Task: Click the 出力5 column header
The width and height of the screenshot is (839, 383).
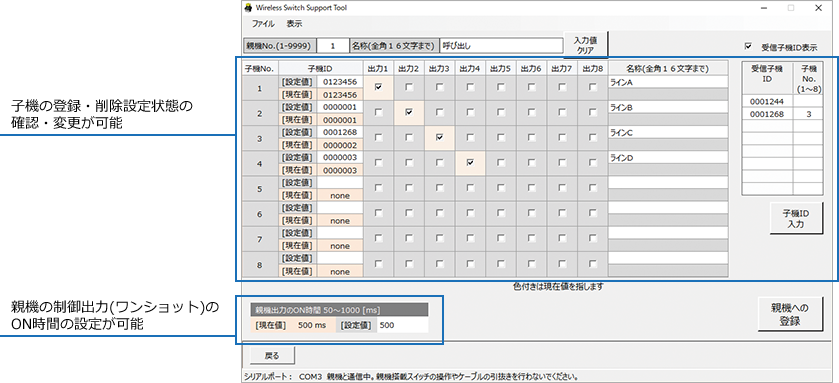Action: (501, 68)
